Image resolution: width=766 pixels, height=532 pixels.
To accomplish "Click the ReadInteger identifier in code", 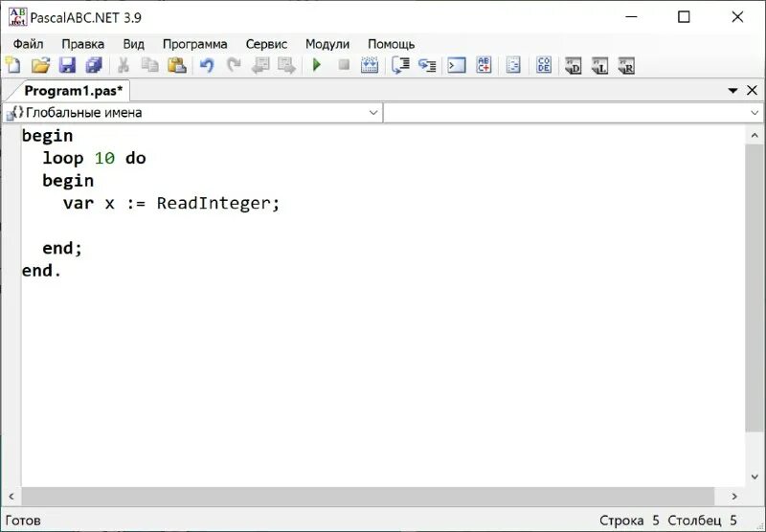I will tap(214, 203).
